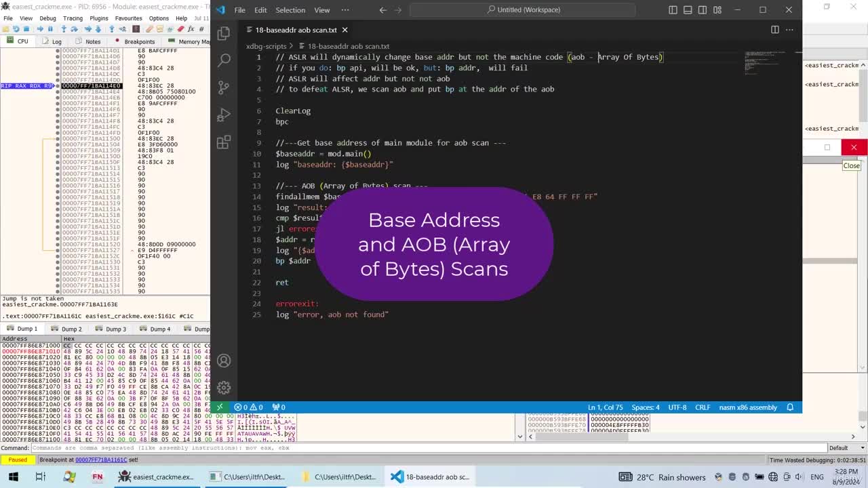Close the 18-baseaddr aob scan.txt tab
The image size is (868, 488).
[x=344, y=30]
